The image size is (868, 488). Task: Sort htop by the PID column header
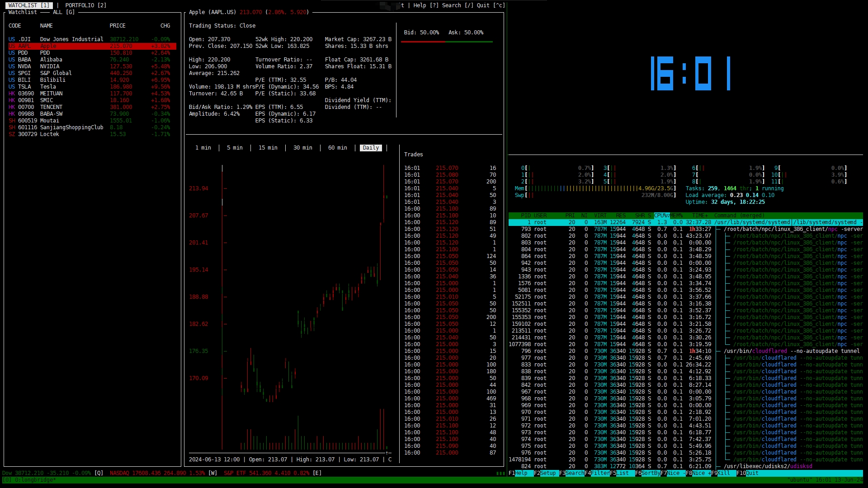pyautogui.click(x=526, y=216)
